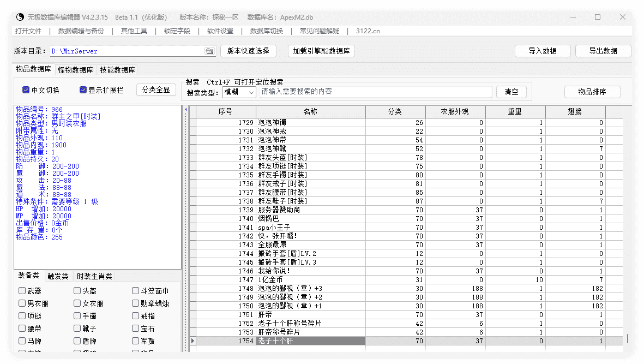Select the 群友头盔[时装] row name
The width and height of the screenshot is (644, 364).
[x=310, y=157]
